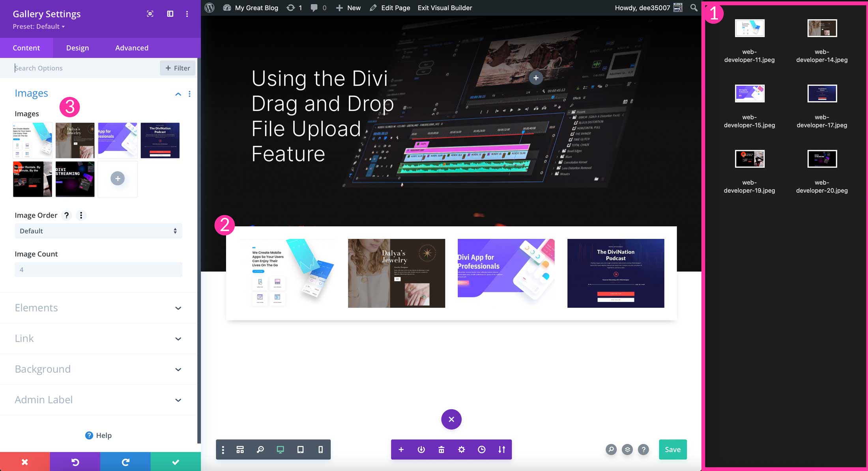
Task: Open the zoom out view tool
Action: coord(260,449)
